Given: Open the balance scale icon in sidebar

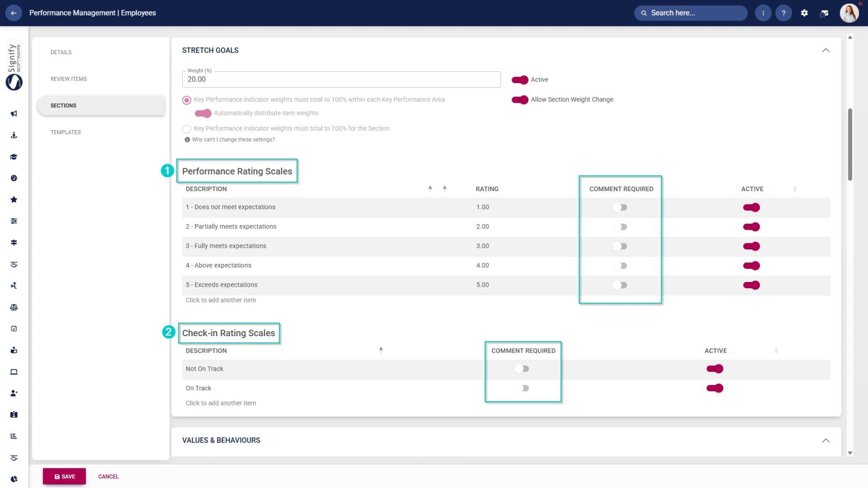Looking at the screenshot, I should 14,307.
